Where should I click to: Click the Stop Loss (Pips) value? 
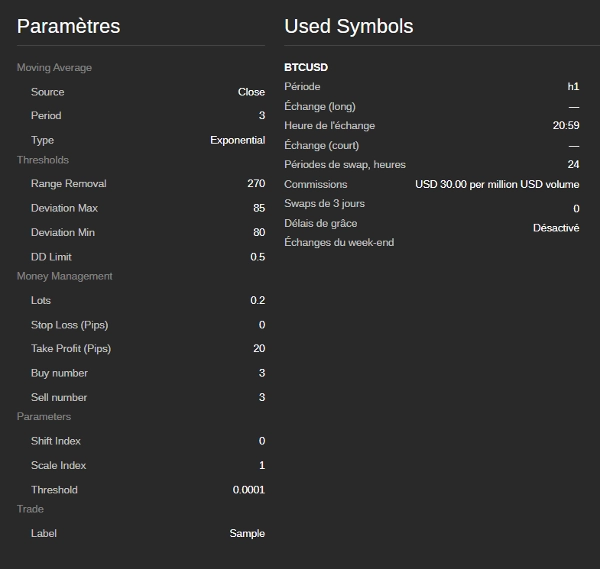[261, 325]
